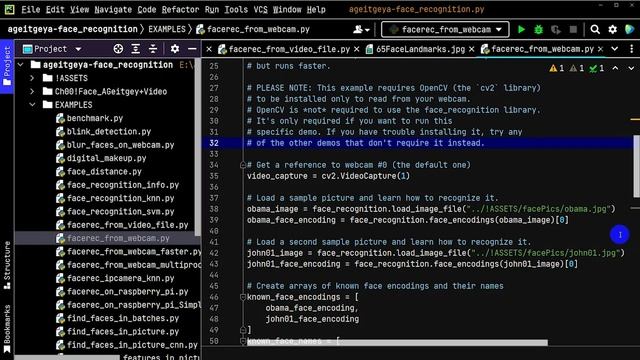Toggle the Structure tool window
Image resolution: width=640 pixels, height=360 pixels.
tap(7, 265)
